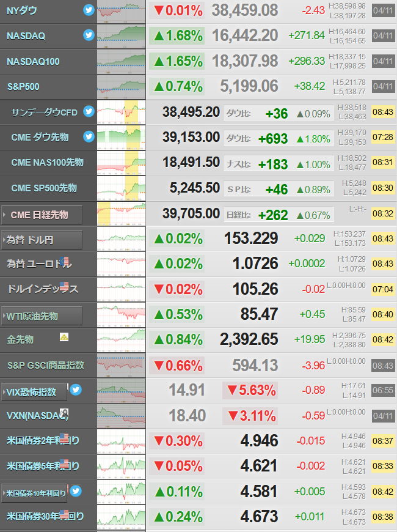This screenshot has width=397, height=532.
Task: Open the ドルインデックス label link
Action: [x=43, y=289]
